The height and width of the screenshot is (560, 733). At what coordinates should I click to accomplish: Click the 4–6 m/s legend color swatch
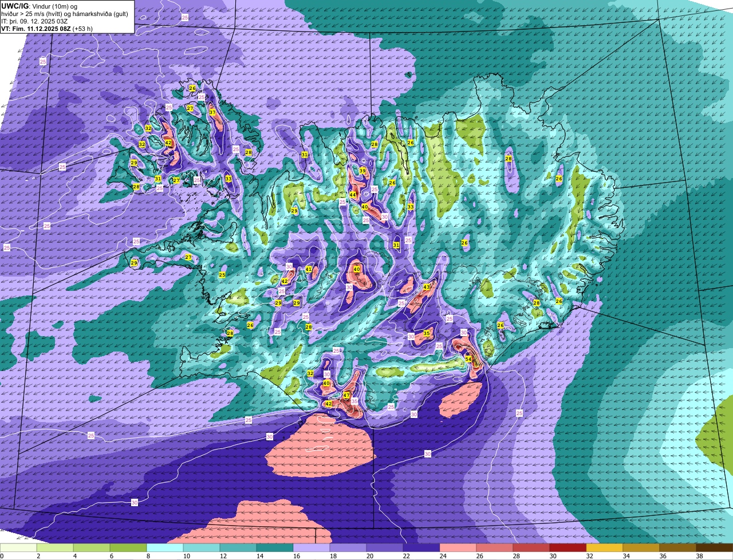[93, 547]
